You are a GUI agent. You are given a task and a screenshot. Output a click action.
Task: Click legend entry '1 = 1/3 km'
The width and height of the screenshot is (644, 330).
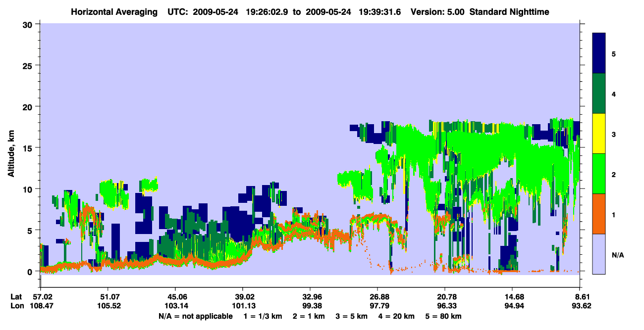tap(263, 316)
